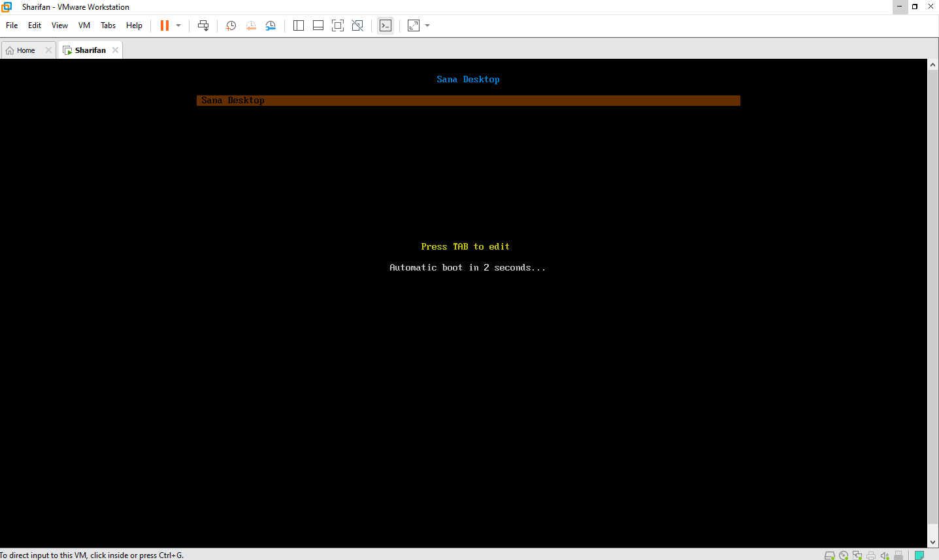Toggle the console view button
Viewport: 939px width, 560px height.
coord(386,25)
